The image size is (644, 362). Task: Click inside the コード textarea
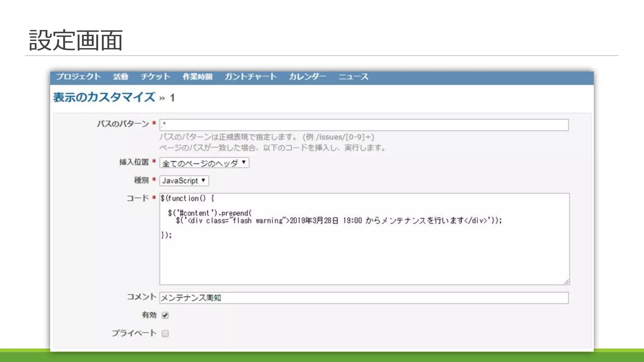click(x=364, y=239)
